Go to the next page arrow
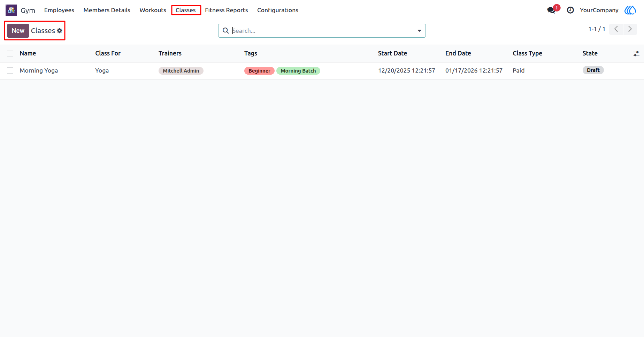 630,29
